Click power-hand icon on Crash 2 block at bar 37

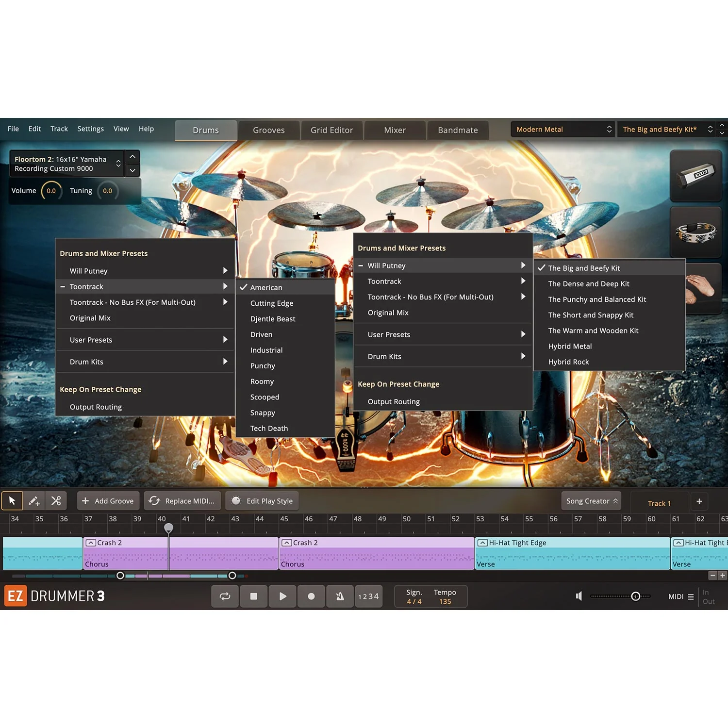point(90,543)
